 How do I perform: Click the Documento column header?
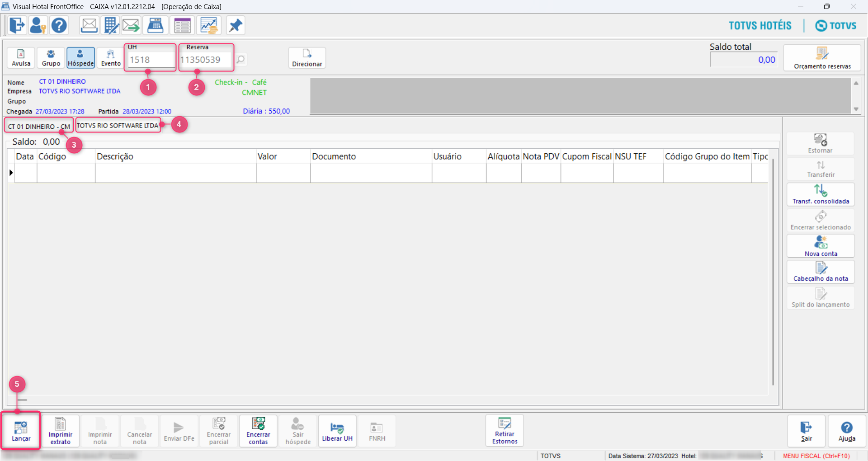[371, 156]
